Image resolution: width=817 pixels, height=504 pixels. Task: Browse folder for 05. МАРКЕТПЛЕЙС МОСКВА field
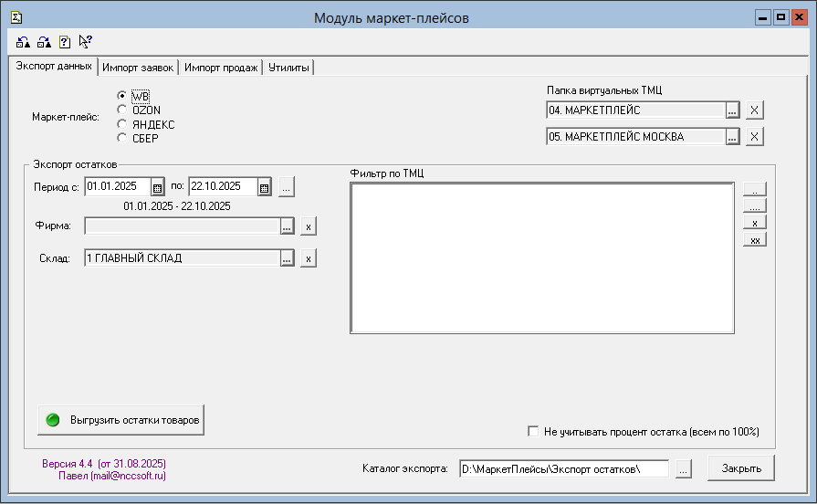tap(732, 137)
